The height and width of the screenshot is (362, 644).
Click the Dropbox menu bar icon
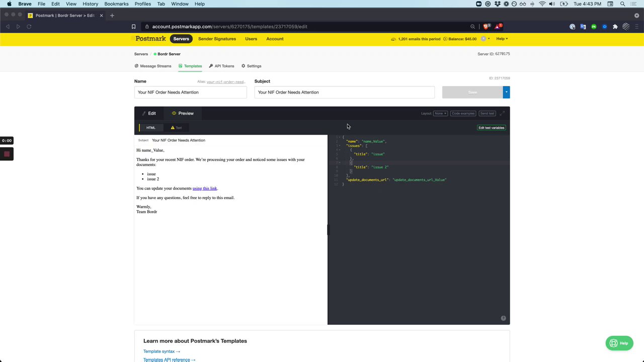tap(498, 4)
